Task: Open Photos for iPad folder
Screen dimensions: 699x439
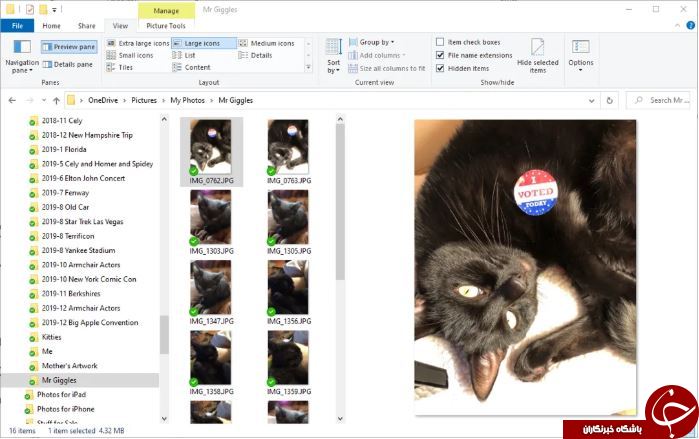Action: [61, 394]
